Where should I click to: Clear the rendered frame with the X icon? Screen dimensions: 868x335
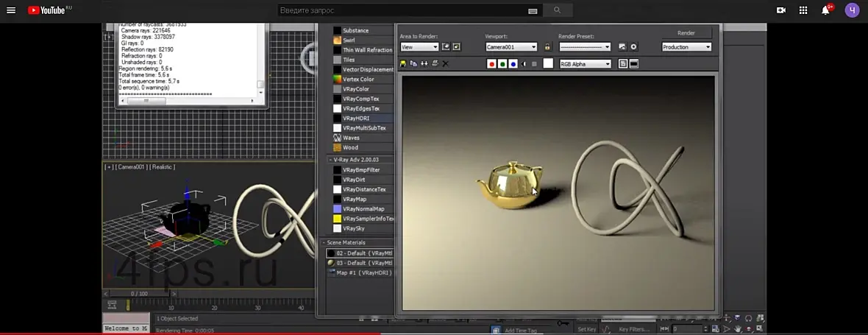coord(446,63)
